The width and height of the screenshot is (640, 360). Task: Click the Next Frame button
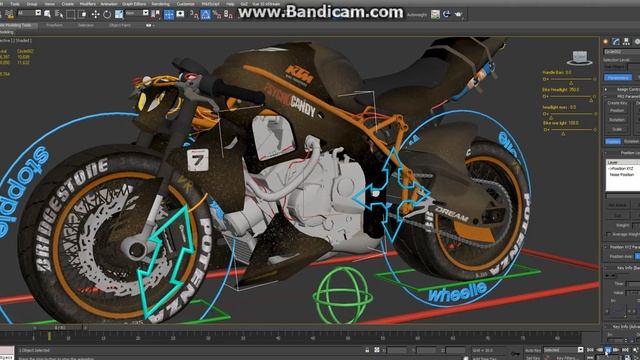tap(616, 350)
